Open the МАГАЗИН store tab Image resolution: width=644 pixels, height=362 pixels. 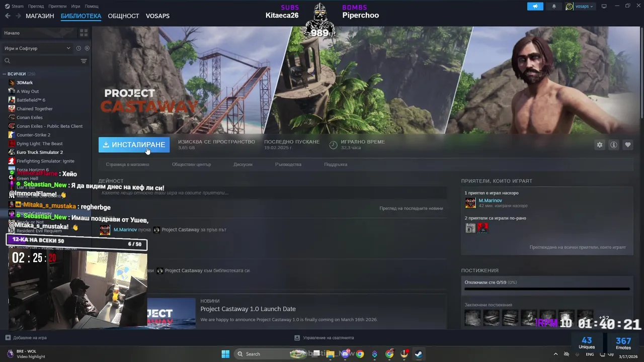(x=40, y=16)
